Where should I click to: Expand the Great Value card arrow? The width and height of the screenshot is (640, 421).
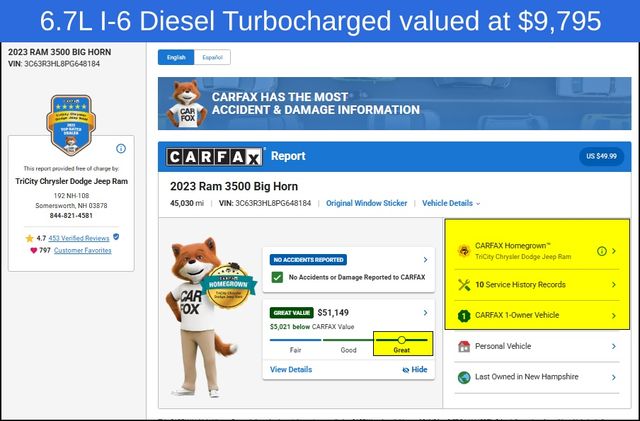(x=425, y=313)
